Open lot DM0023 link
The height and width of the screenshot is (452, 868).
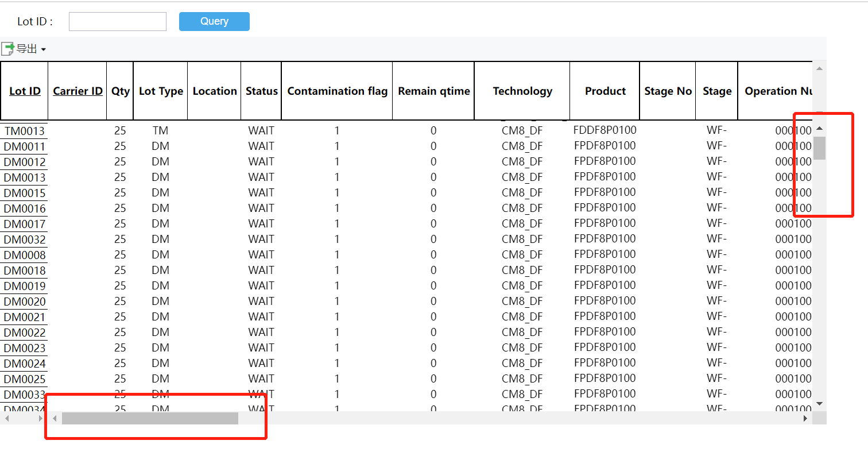tap(25, 348)
